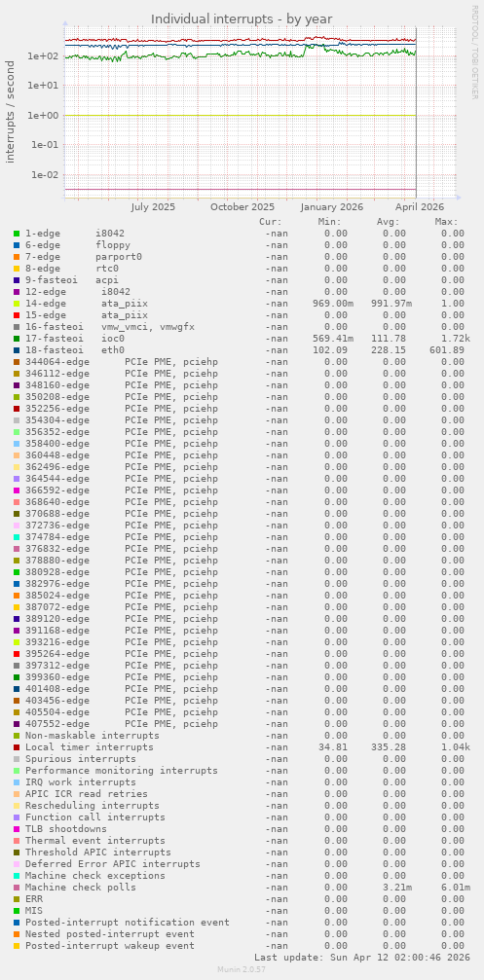This screenshot has height=980, width=484.
Task: Click the graph title Individual interrupts - by year
Action: (x=242, y=18)
